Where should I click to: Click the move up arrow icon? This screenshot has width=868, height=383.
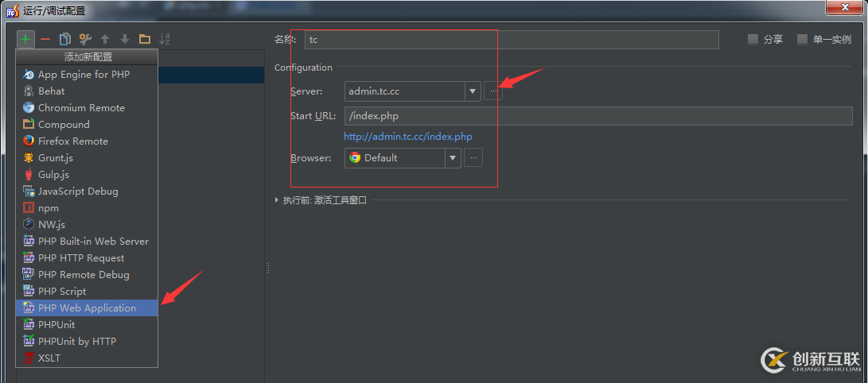point(105,39)
